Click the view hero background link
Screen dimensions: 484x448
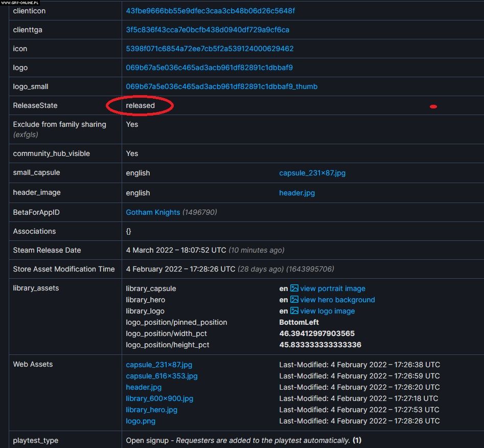337,300
